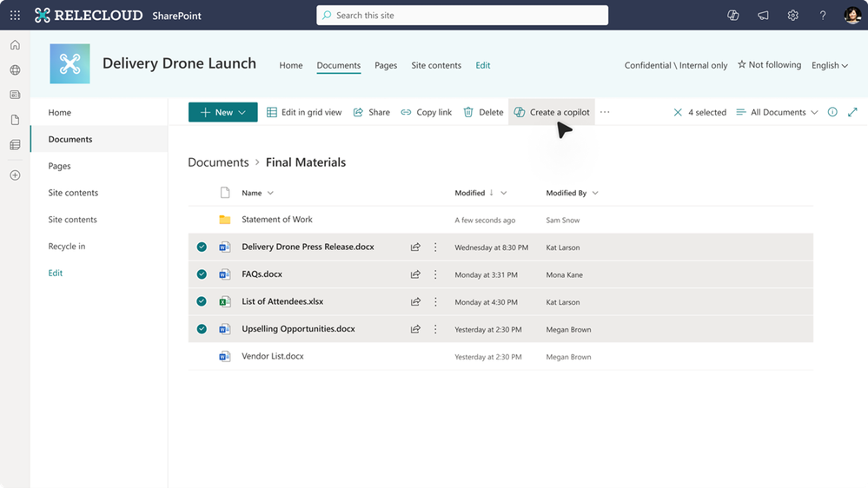Image resolution: width=868 pixels, height=488 pixels.
Task: Open the app launcher waffle icon
Action: tap(15, 16)
